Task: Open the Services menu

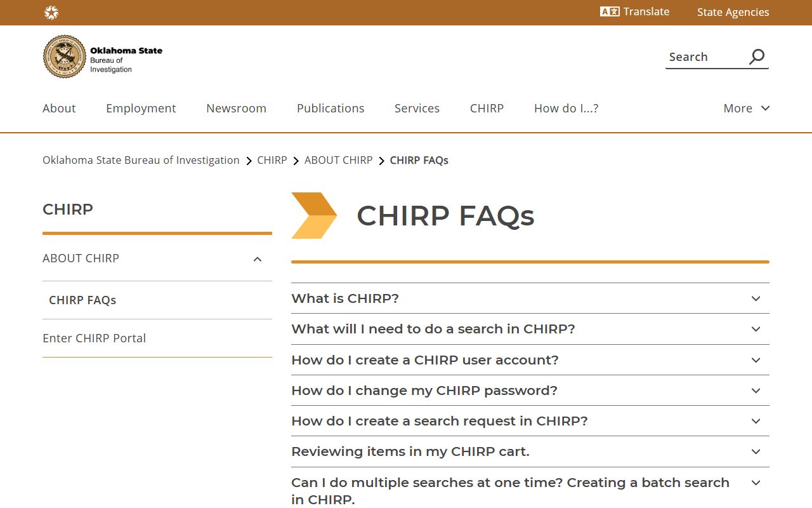Action: (x=417, y=108)
